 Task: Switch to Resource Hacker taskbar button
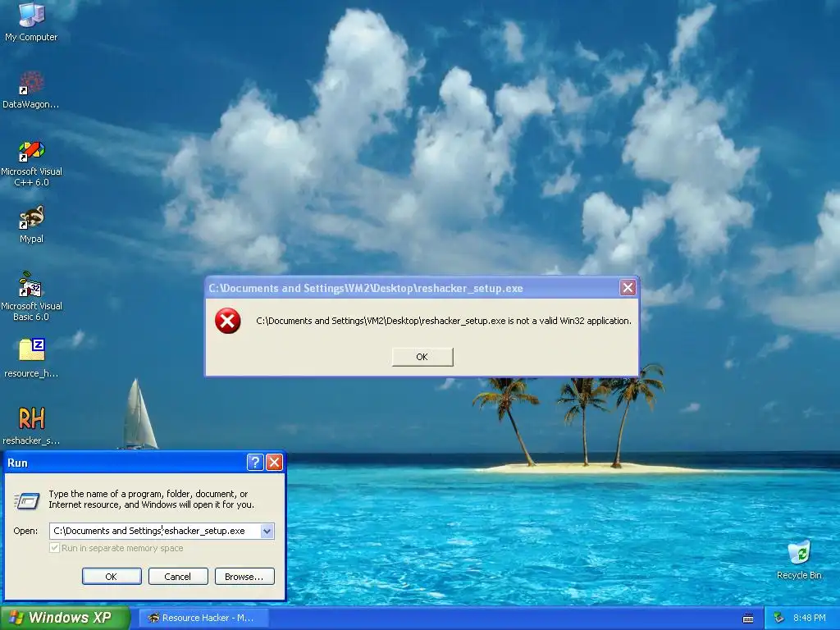click(203, 618)
